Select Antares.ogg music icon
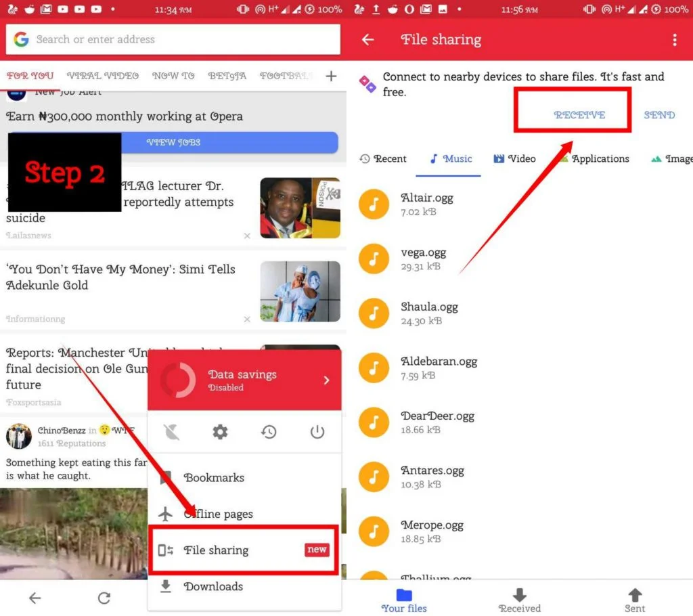 [x=374, y=477]
